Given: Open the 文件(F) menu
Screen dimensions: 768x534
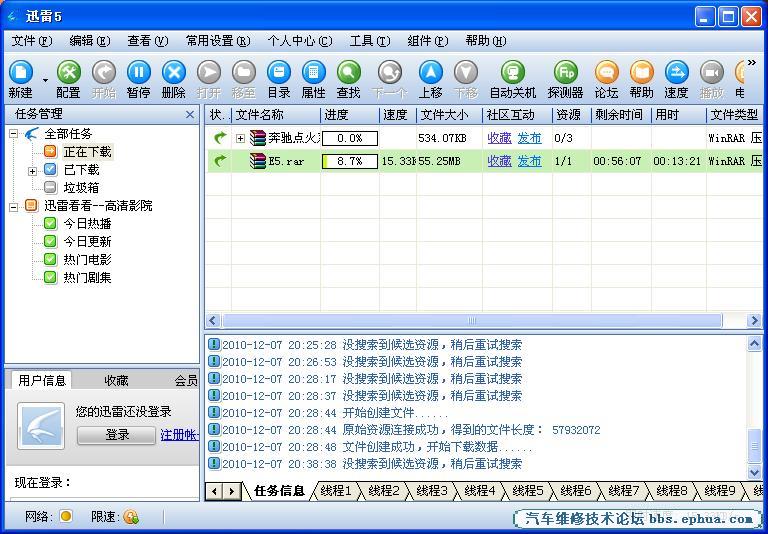Looking at the screenshot, I should click(31, 41).
